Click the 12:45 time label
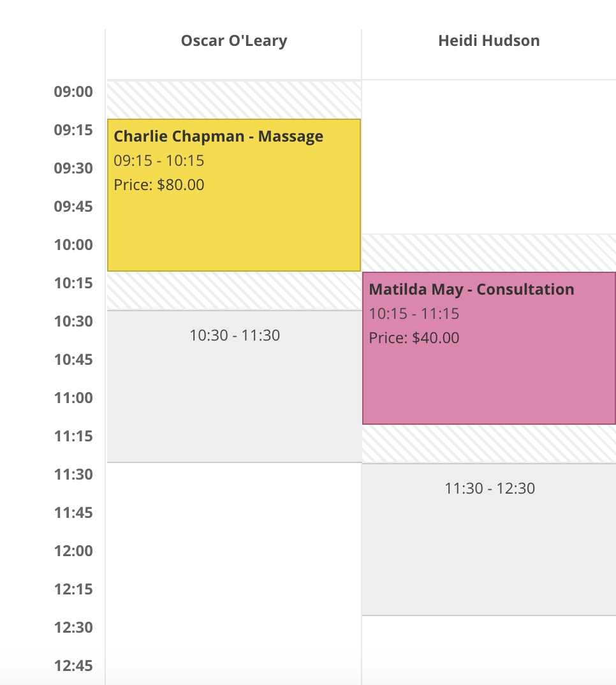The image size is (616, 685). tap(73, 666)
